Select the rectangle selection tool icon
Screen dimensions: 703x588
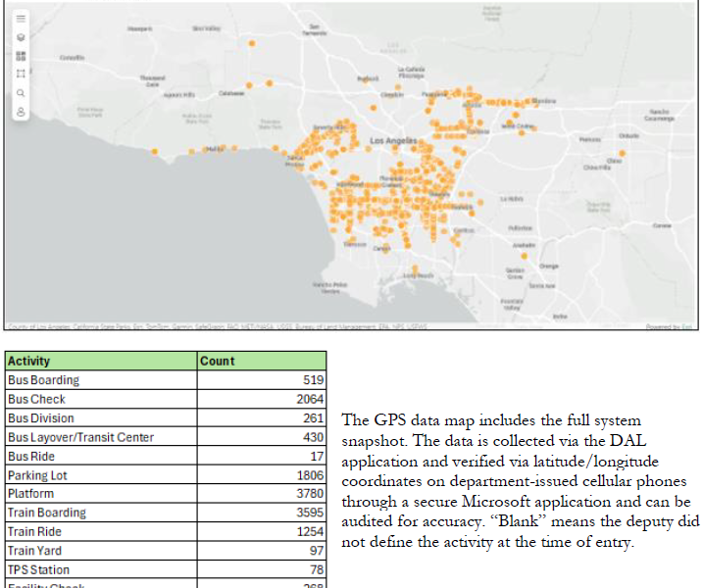pos(21,73)
